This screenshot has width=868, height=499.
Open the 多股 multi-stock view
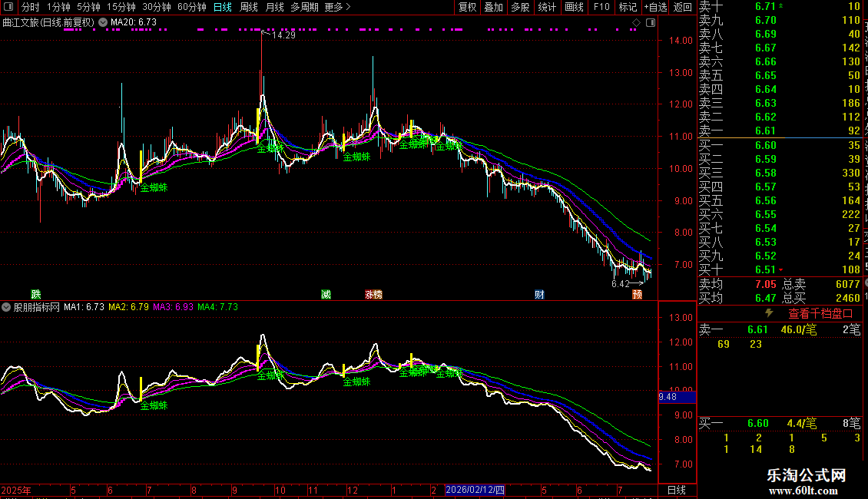[520, 7]
